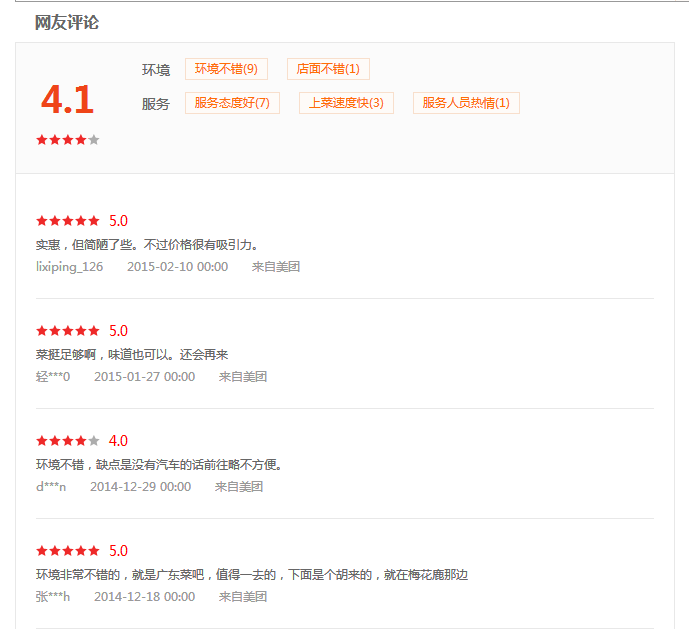Click date 2015-02-10 00:00
This screenshot has width=689, height=629.
tap(178, 267)
